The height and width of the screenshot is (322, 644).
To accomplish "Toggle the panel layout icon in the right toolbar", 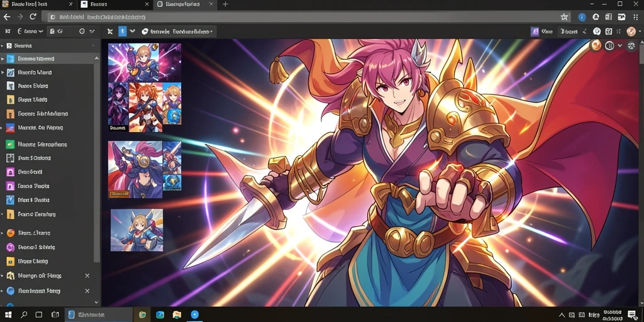I will 609,31.
